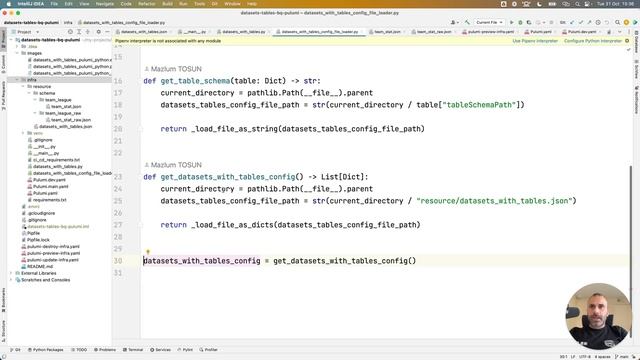Screen dimensions: 640x360
Task: Select Pipfile.lock in project tree
Action: click(38, 240)
